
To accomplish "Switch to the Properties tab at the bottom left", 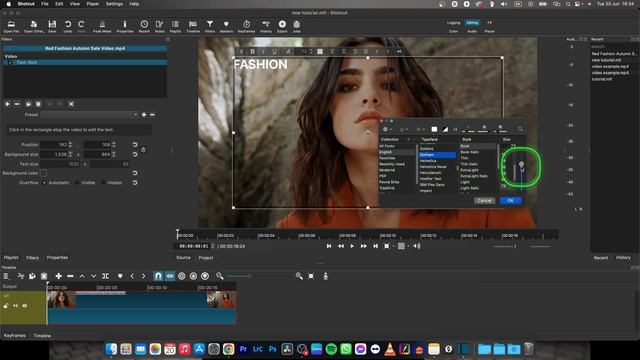I will pyautogui.click(x=57, y=258).
